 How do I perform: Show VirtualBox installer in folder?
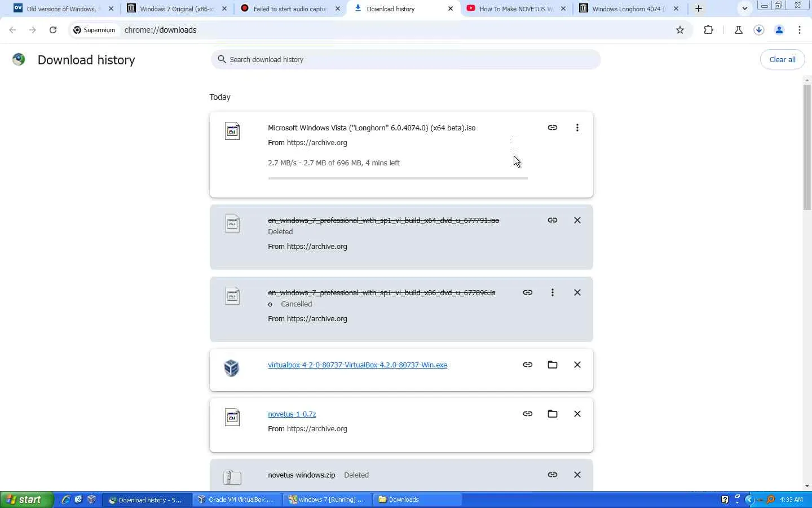(553, 365)
